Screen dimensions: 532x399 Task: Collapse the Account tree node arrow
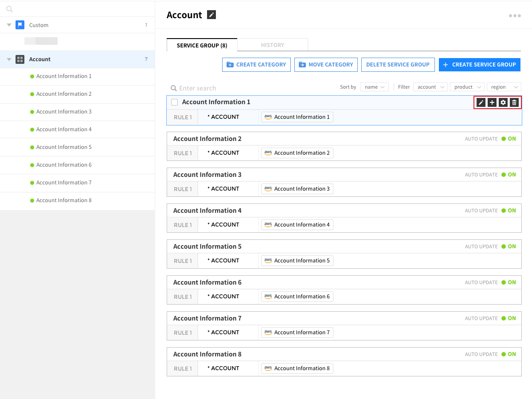pyautogui.click(x=9, y=59)
